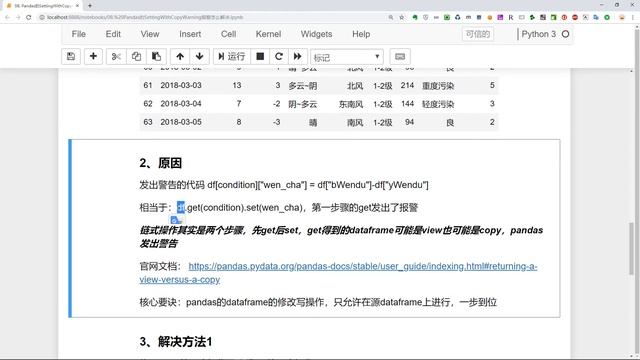This screenshot has height=360, width=640.
Task: Open cell type dropdown (标记)
Action: (x=347, y=57)
